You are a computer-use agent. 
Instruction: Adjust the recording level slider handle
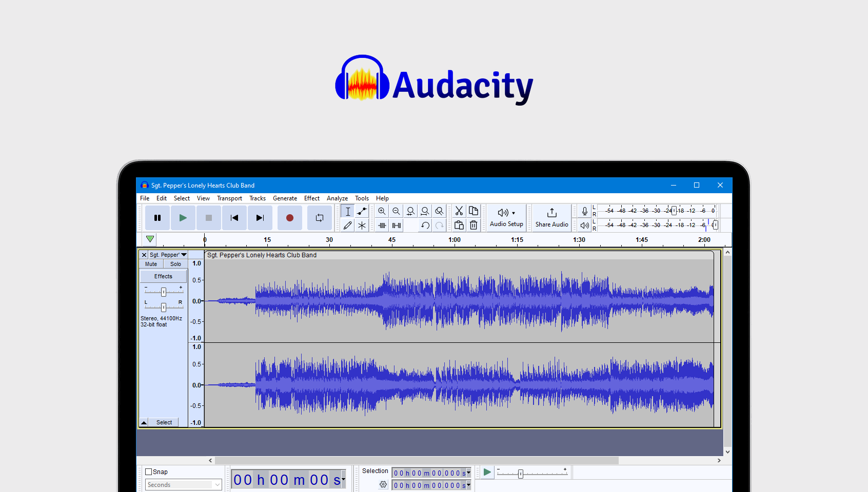pyautogui.click(x=674, y=211)
